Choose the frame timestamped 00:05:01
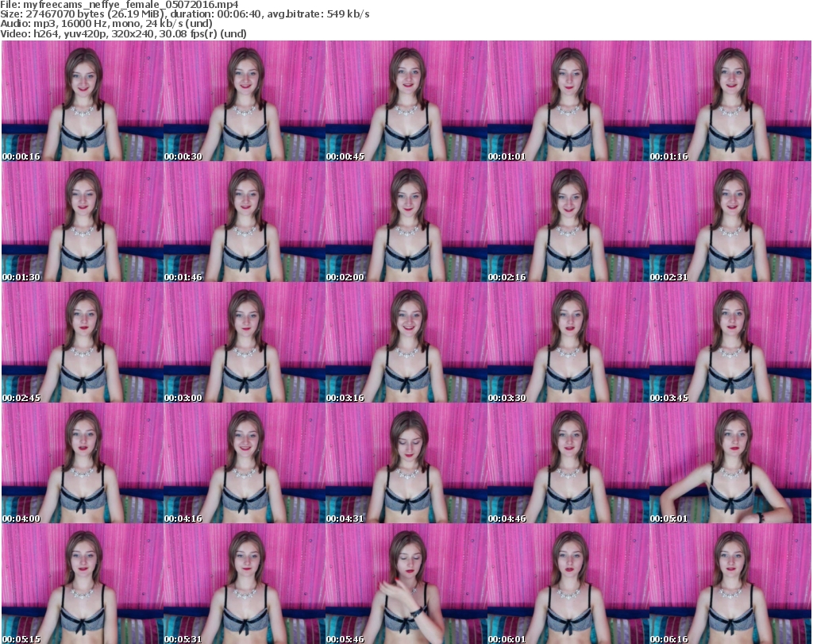The image size is (813, 644). click(x=730, y=464)
